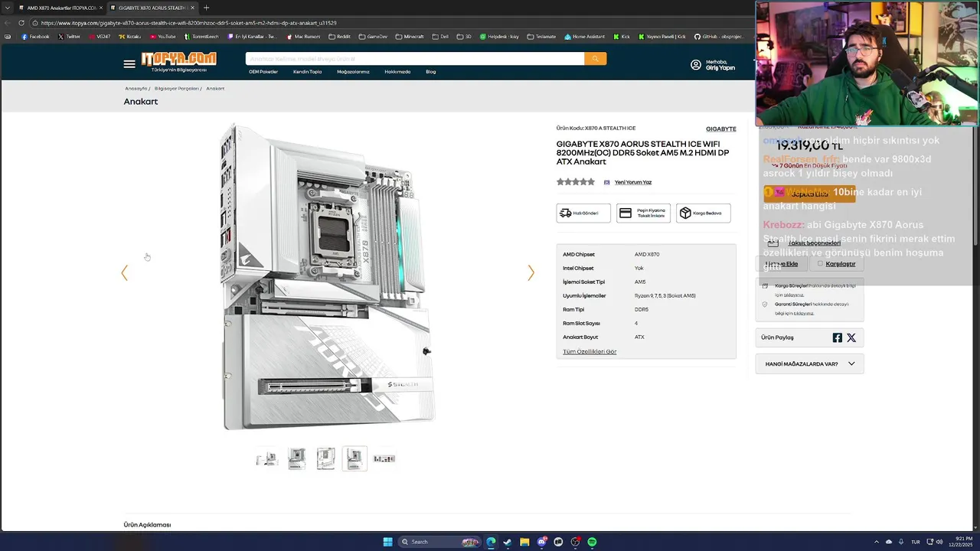Screen dimensions: 980x551
Task: Open the Hakkımızda menu
Action: pyautogui.click(x=397, y=72)
